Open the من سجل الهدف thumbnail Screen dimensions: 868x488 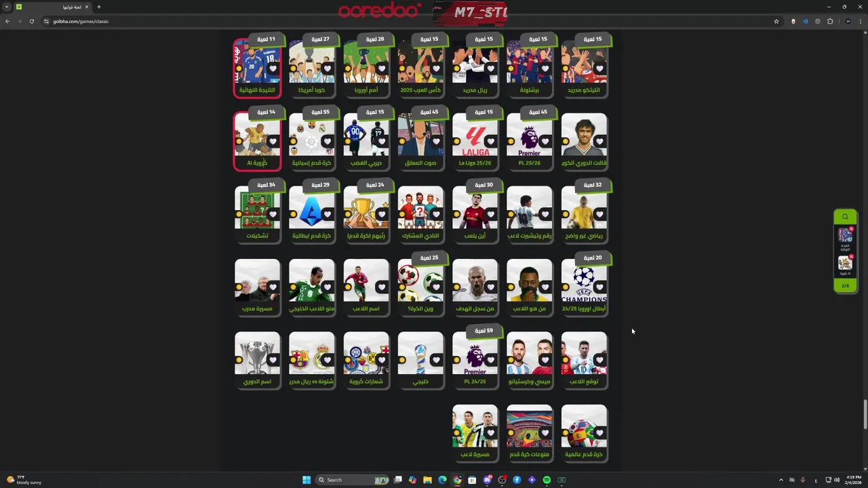pos(475,281)
